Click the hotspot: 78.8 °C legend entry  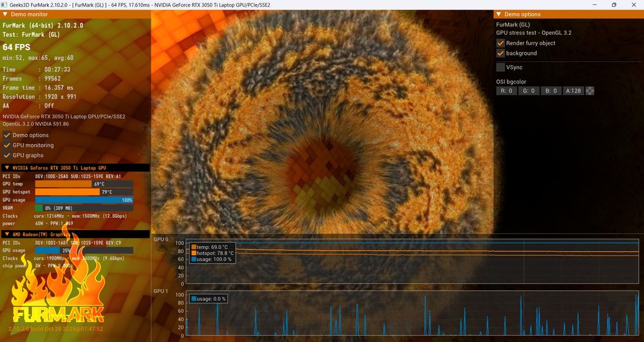tap(213, 253)
